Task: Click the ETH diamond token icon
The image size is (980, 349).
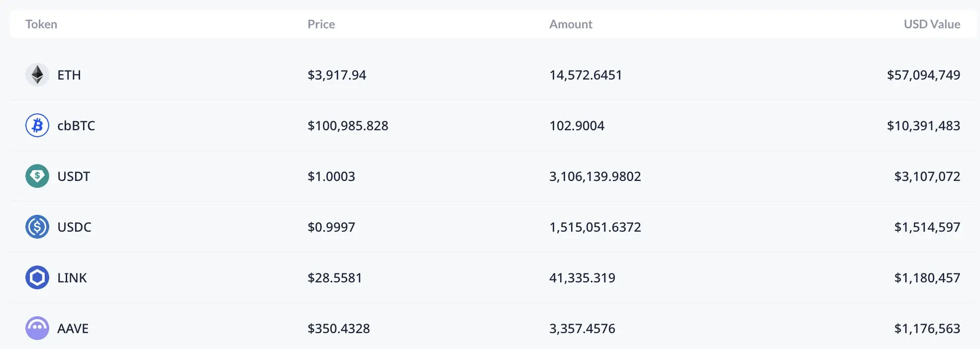Action: click(37, 75)
